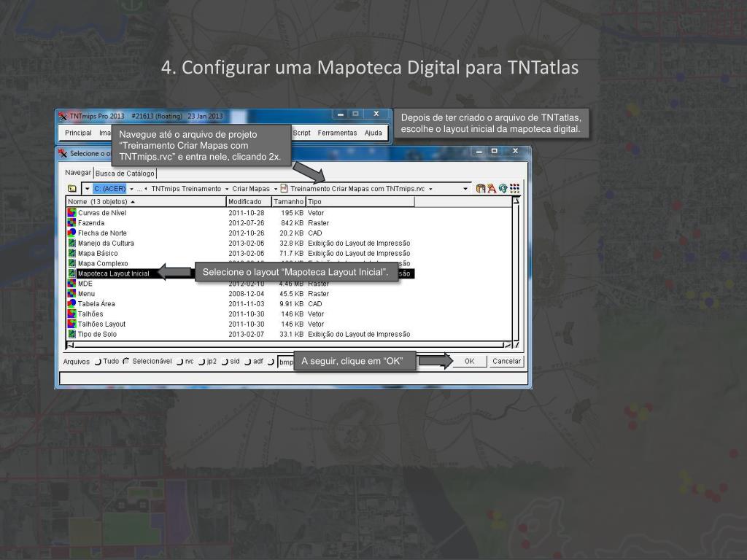
Task: Click the rvc file icon in path bar
Action: click(285, 189)
